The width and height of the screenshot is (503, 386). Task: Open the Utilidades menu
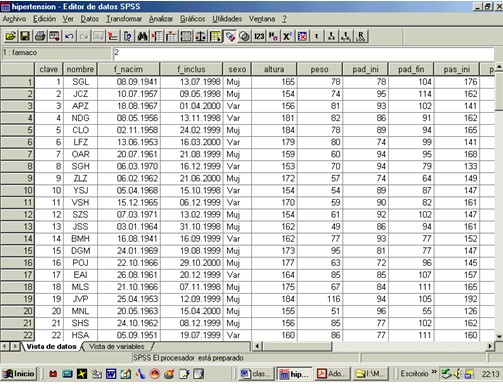tap(227, 19)
